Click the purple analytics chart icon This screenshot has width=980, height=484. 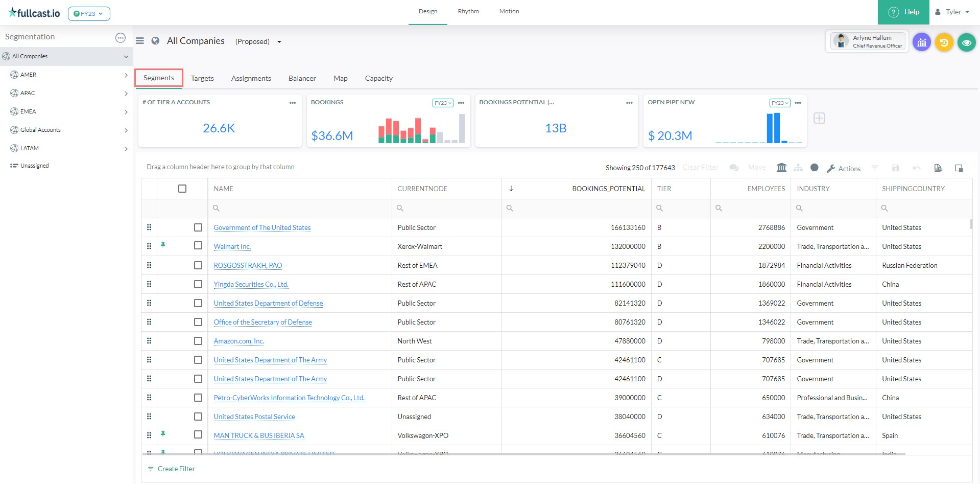[921, 43]
